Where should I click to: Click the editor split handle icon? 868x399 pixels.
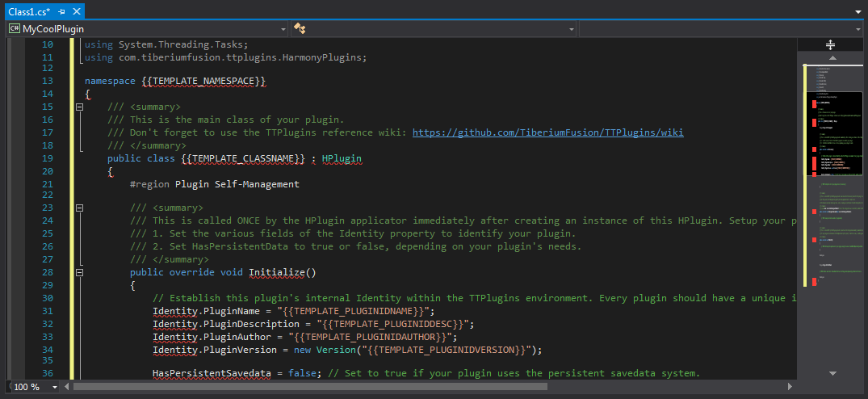coord(830,44)
